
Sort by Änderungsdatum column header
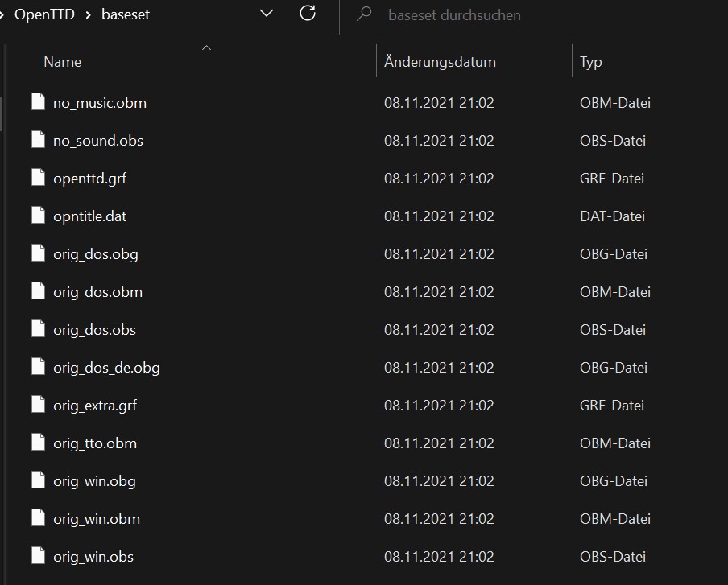(440, 62)
